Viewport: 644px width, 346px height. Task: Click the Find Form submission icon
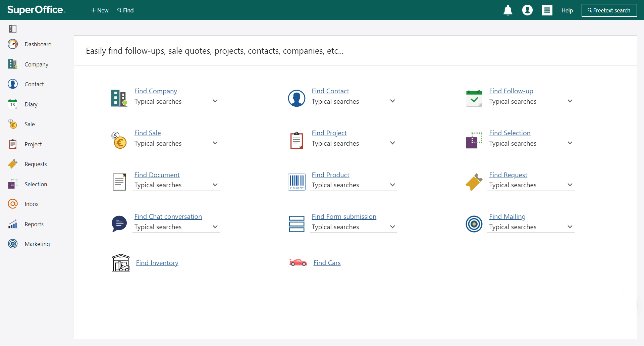pyautogui.click(x=297, y=224)
